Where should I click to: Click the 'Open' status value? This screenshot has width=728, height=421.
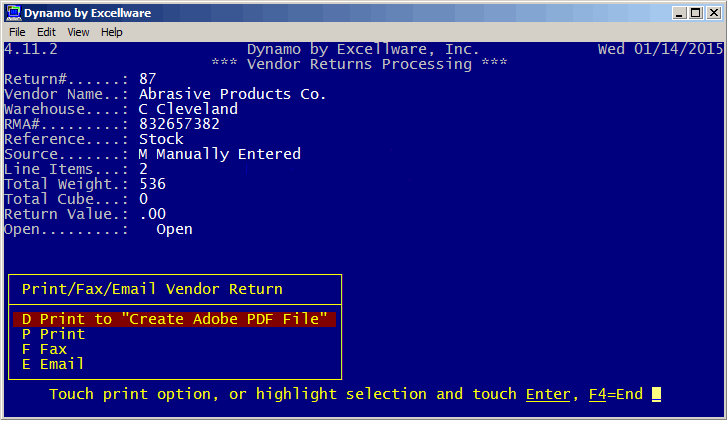coord(174,229)
